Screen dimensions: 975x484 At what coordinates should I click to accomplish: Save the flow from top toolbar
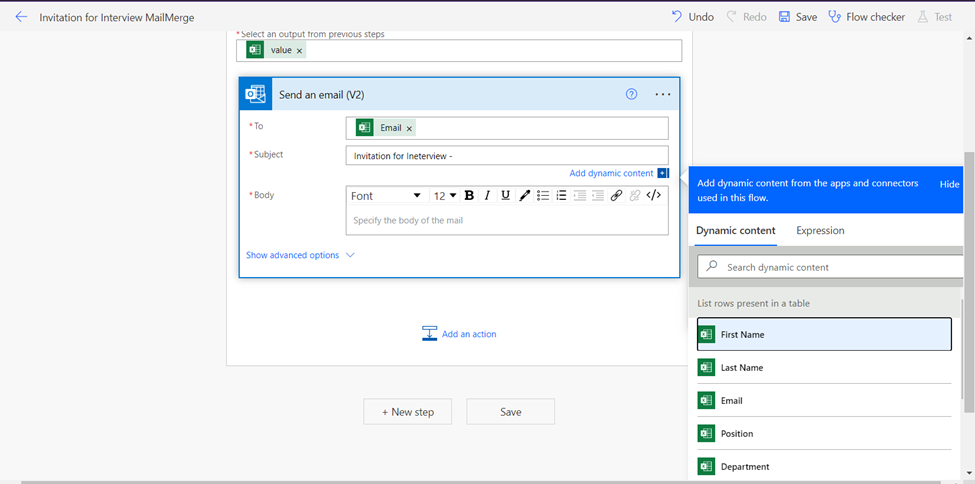click(798, 17)
